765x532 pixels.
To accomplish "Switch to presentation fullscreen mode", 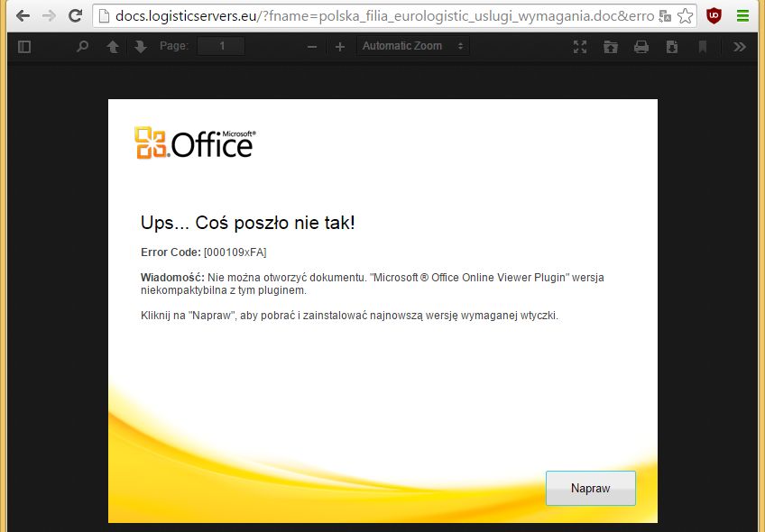I will click(x=579, y=47).
